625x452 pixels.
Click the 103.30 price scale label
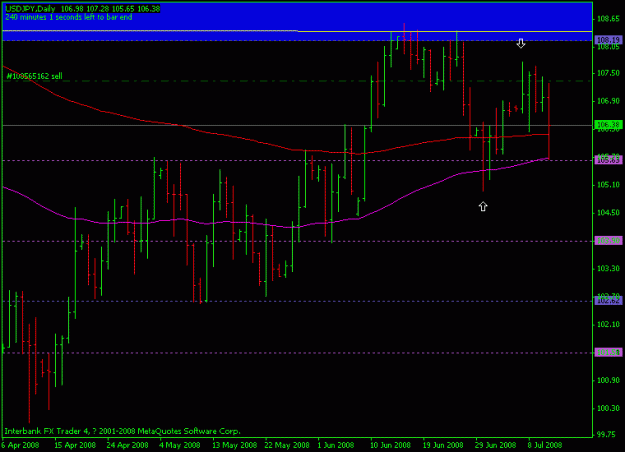pyautogui.click(x=608, y=269)
